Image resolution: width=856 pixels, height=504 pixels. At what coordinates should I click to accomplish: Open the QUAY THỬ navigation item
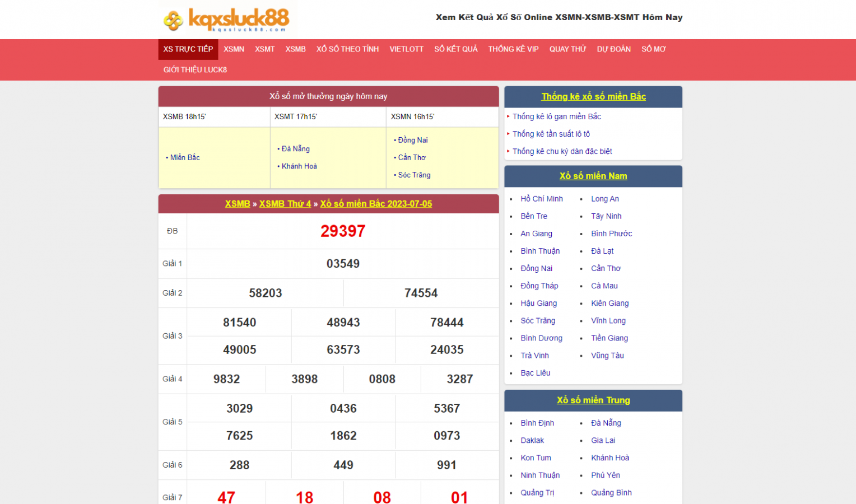tap(567, 49)
